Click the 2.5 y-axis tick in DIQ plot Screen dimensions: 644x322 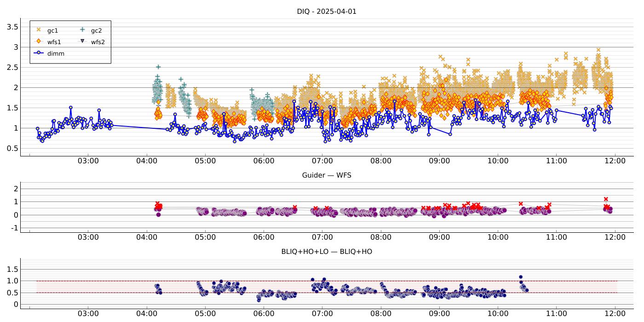click(12, 68)
